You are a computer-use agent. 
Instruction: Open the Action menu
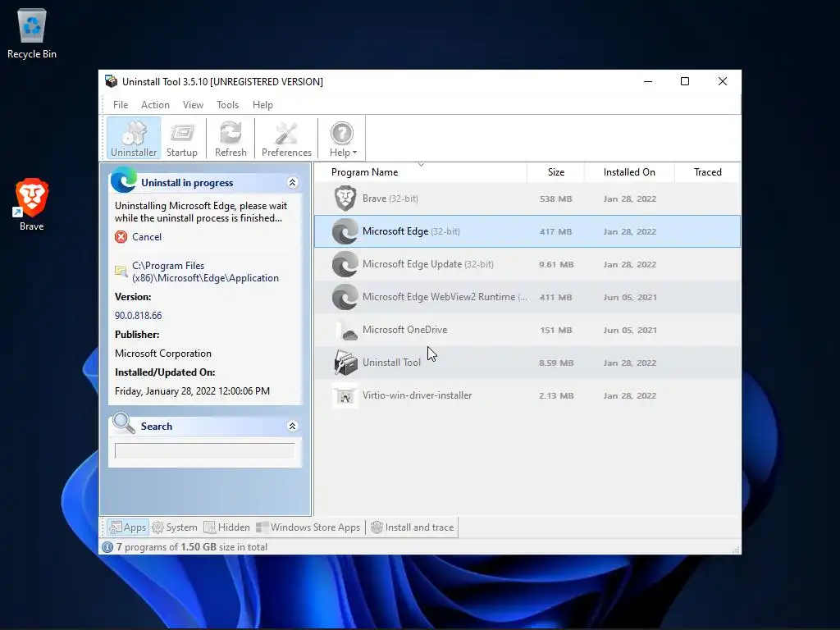click(x=155, y=105)
